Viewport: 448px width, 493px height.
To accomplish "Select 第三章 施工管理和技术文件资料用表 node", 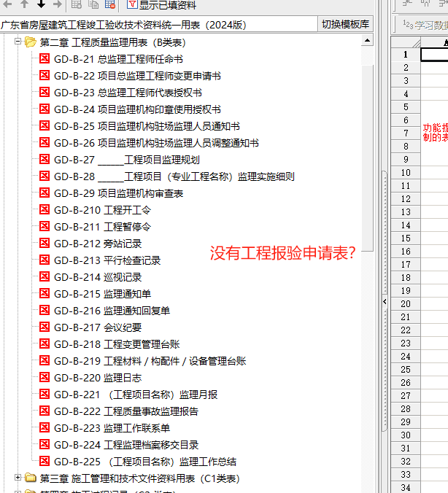I will [139, 478].
